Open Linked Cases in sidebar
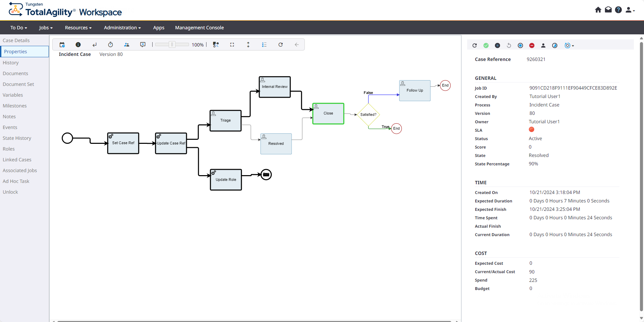The height and width of the screenshot is (322, 644). click(17, 160)
